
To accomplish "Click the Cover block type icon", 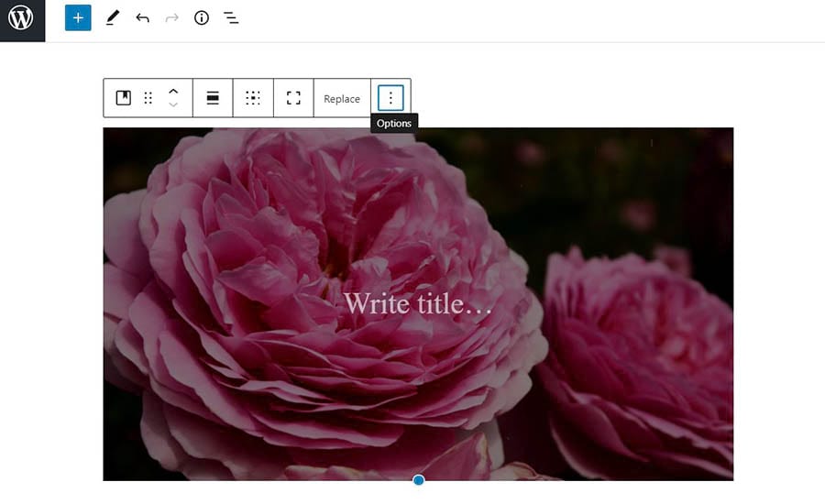I will point(124,98).
